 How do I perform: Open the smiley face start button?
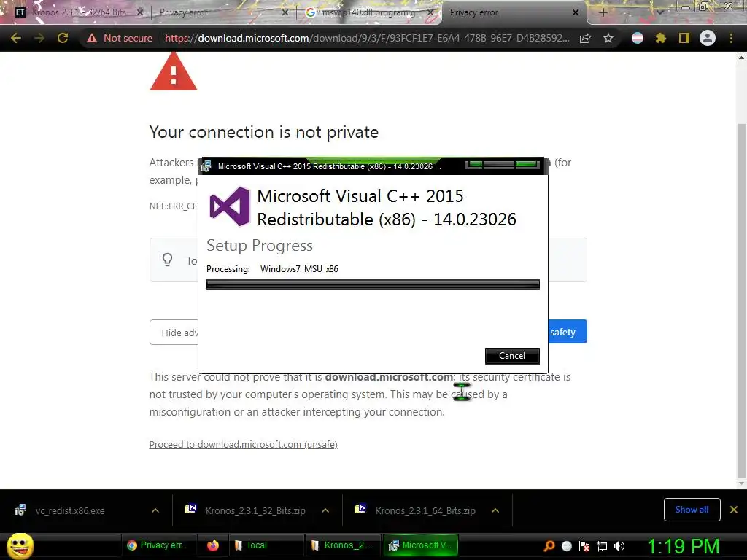20,545
